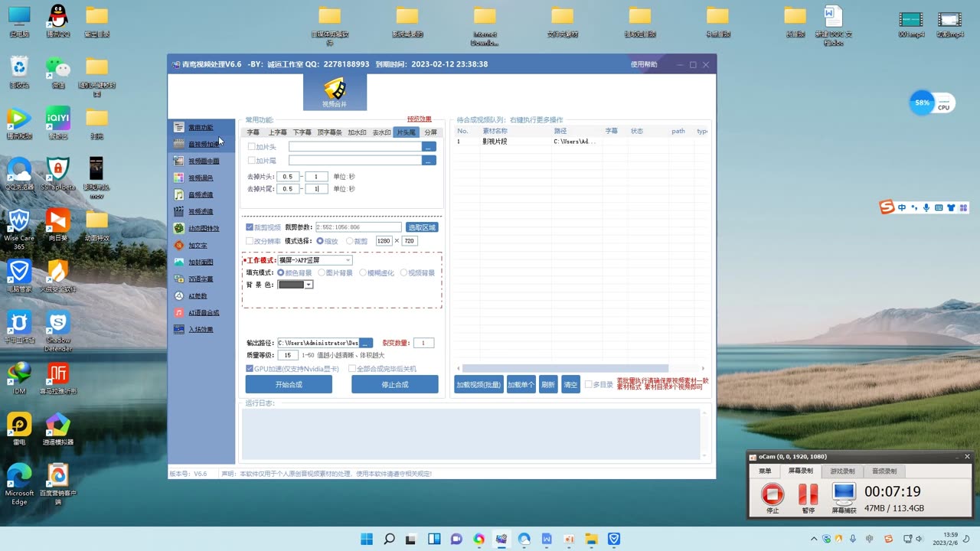980x551 pixels.
Task: Browse with the 加片头 ellipsis button
Action: tap(430, 146)
